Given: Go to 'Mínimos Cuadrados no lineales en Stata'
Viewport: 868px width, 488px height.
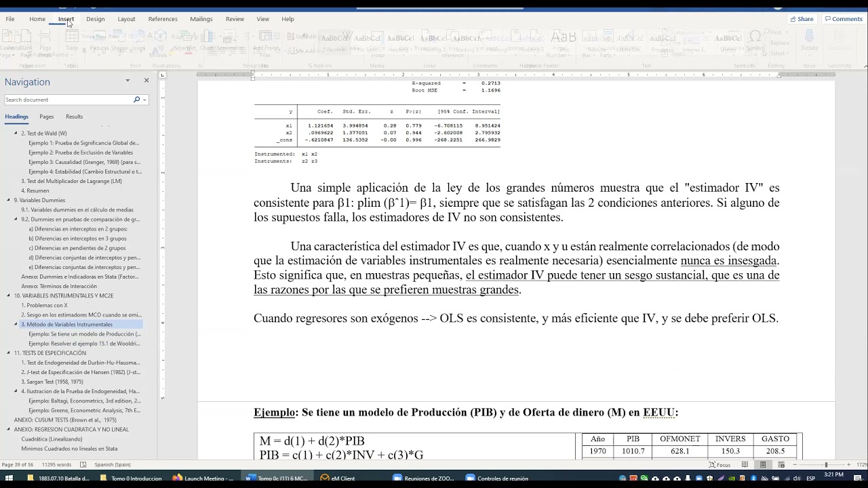Looking at the screenshot, I should 69,449.
